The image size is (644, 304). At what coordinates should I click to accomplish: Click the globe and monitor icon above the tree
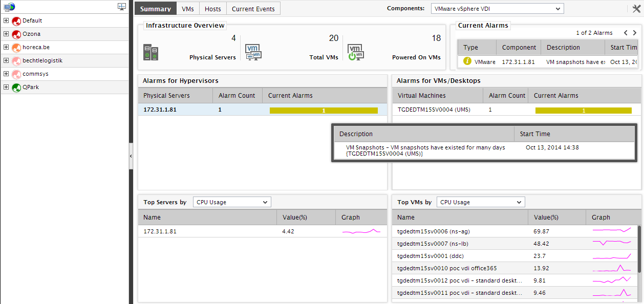[x=9, y=7]
